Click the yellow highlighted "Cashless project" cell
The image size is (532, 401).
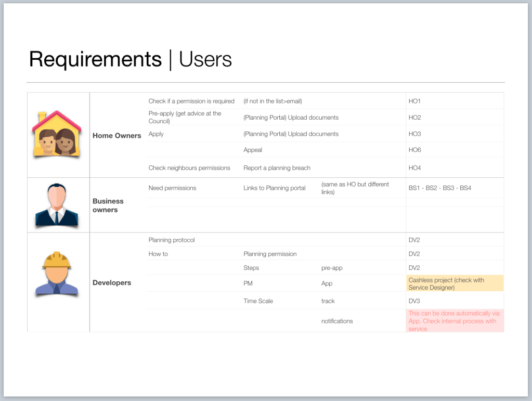pyautogui.click(x=454, y=283)
